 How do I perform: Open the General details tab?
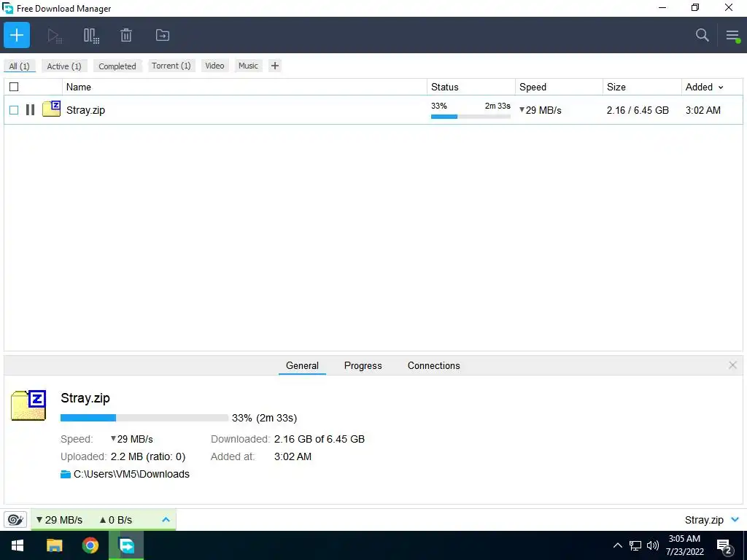click(x=302, y=366)
